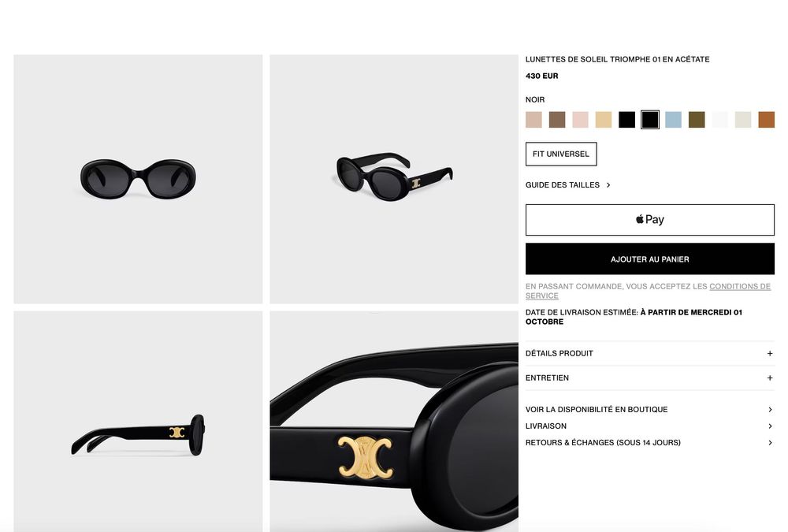Open the front view sunglasses image
Viewport: 788px width, 532px height.
(138, 179)
